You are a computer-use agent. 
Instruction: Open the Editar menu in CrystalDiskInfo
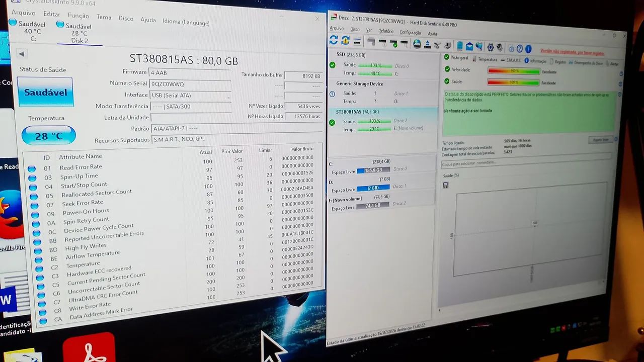pos(51,15)
